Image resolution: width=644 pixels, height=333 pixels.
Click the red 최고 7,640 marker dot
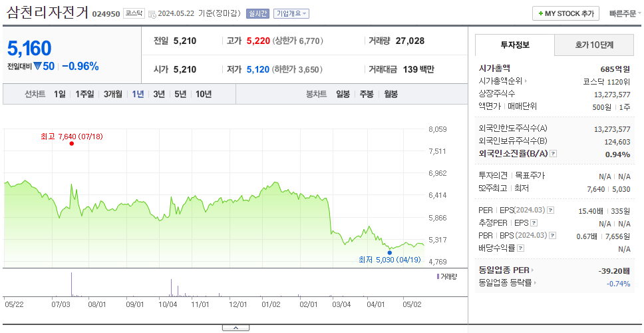(x=71, y=143)
